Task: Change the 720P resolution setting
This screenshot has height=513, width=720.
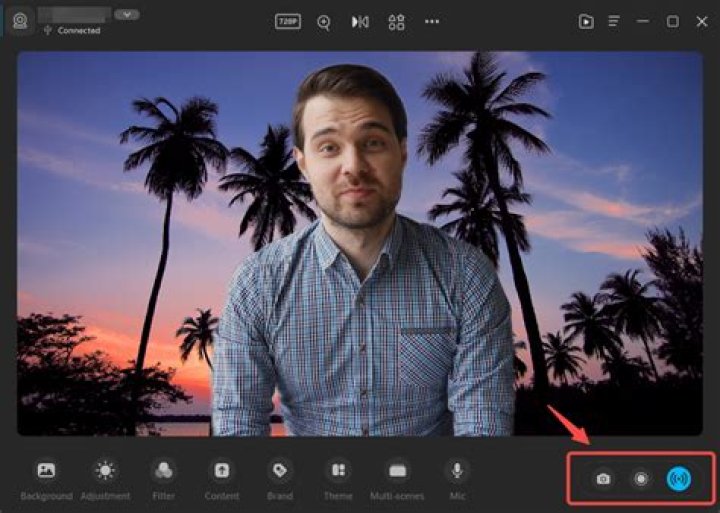Action: click(288, 22)
